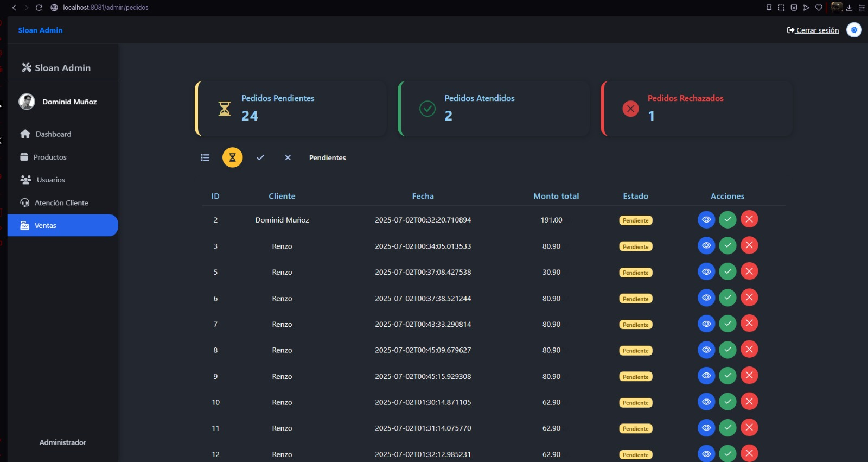The height and width of the screenshot is (462, 868).
Task: Approve order ID 6
Action: pyautogui.click(x=727, y=298)
